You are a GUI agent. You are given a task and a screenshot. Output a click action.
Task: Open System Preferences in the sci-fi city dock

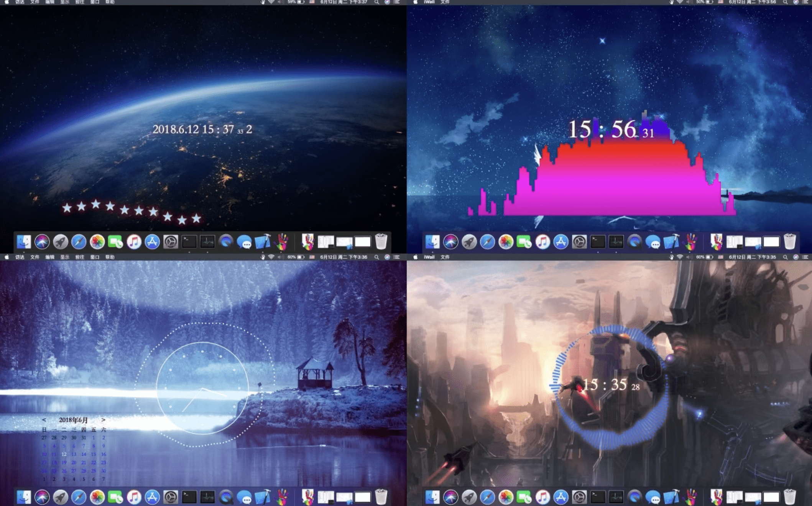tap(579, 497)
